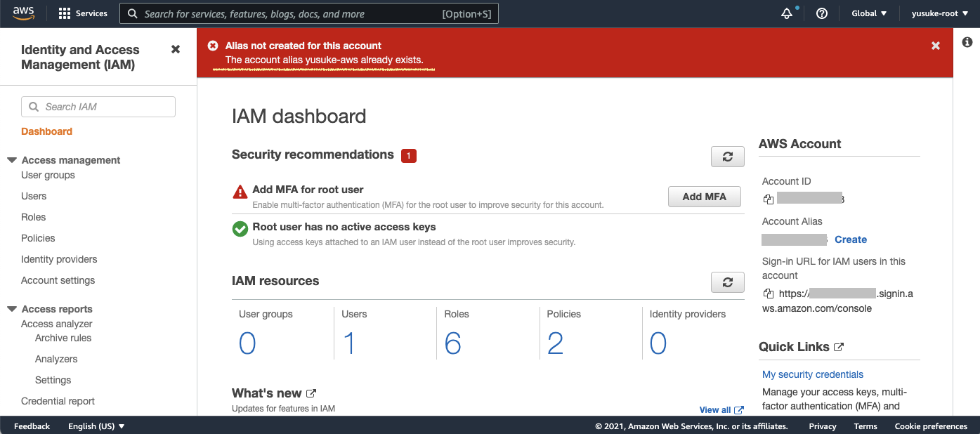This screenshot has width=980, height=434.
Task: Click Feedback in the footer
Action: [x=32, y=426]
